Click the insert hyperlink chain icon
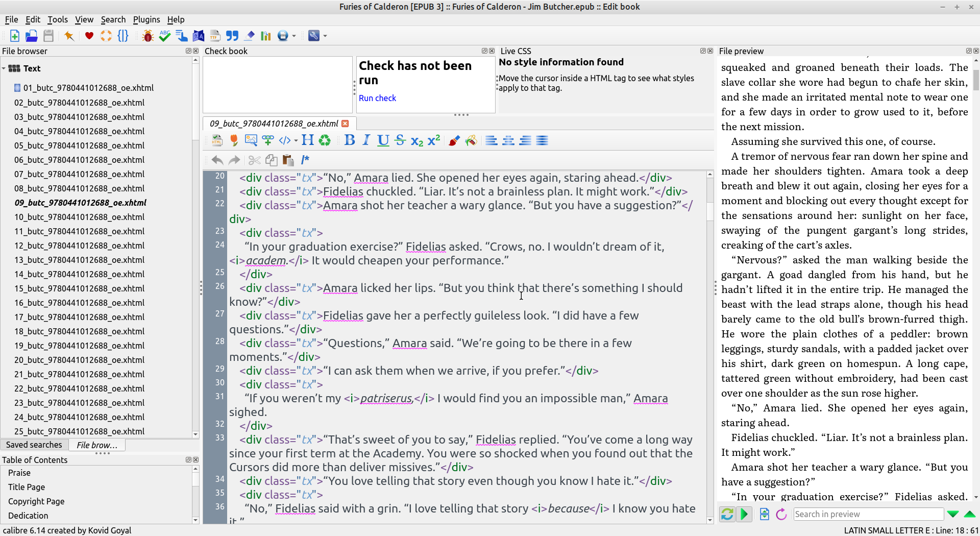This screenshot has height=536, width=980. [267, 140]
